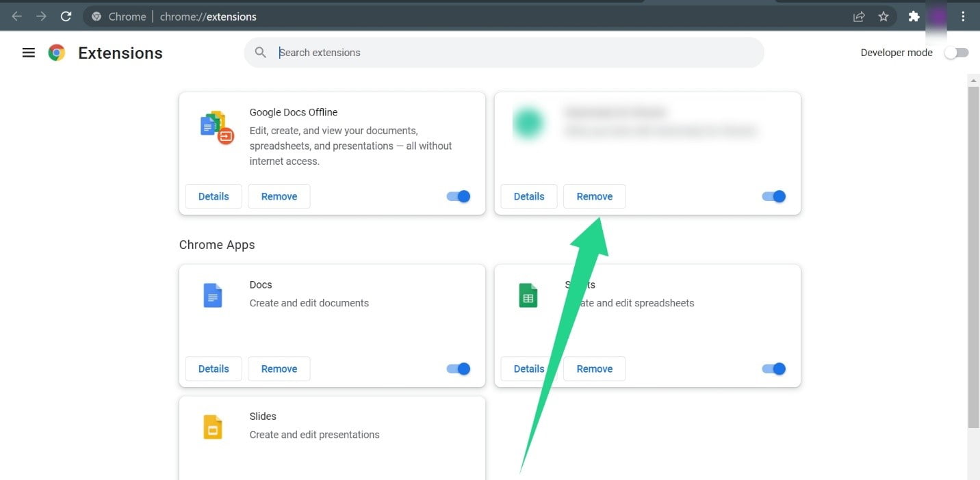980x480 pixels.
Task: Click the magnifier icon in the search box
Action: point(261,53)
